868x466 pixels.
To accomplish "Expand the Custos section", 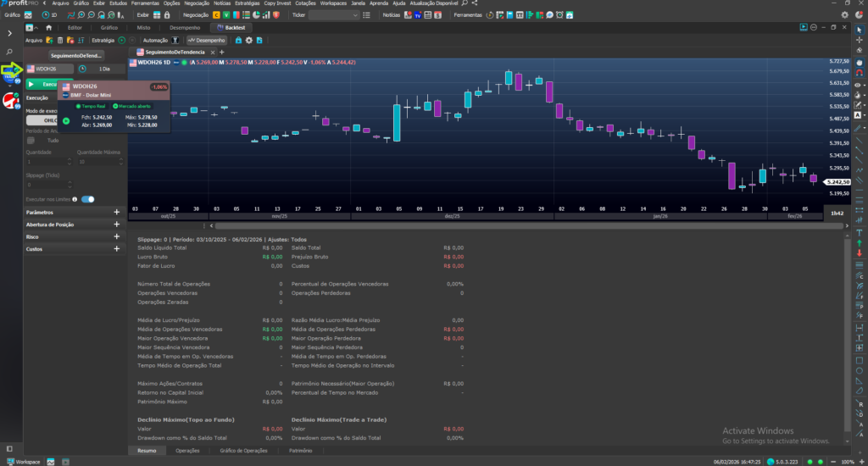I will click(x=116, y=249).
